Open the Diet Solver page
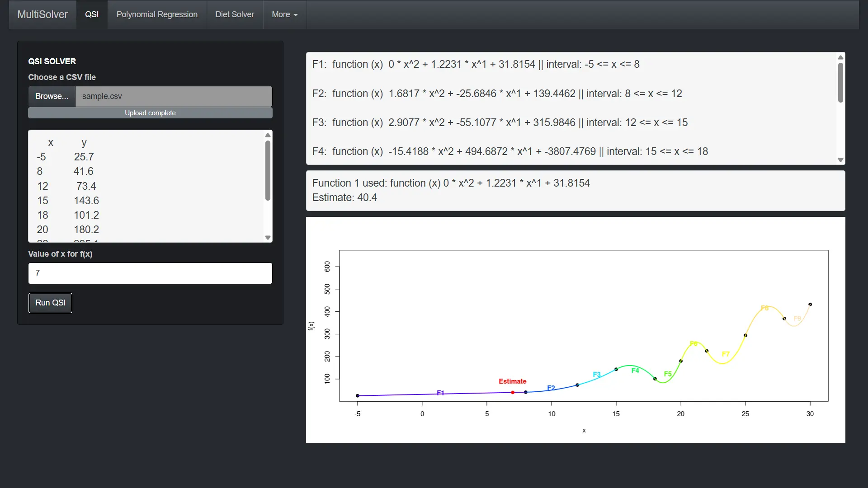This screenshot has height=488, width=868. (234, 14)
